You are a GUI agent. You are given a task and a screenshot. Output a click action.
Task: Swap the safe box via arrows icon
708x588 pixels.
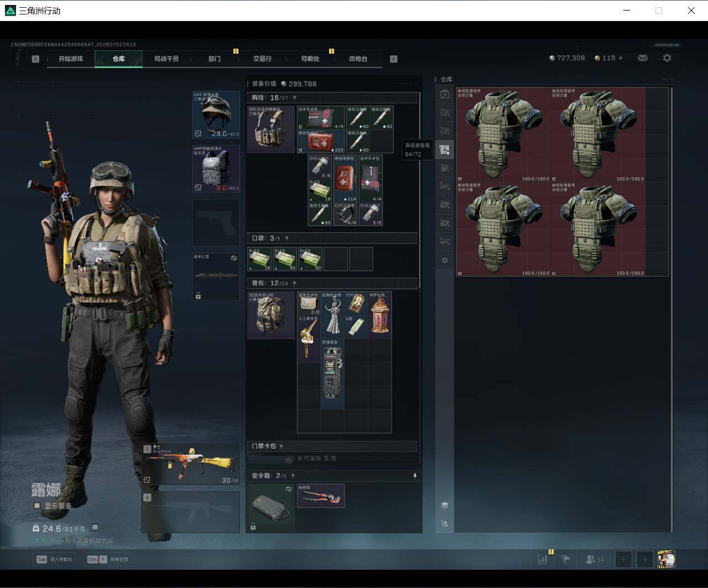pyautogui.click(x=288, y=489)
